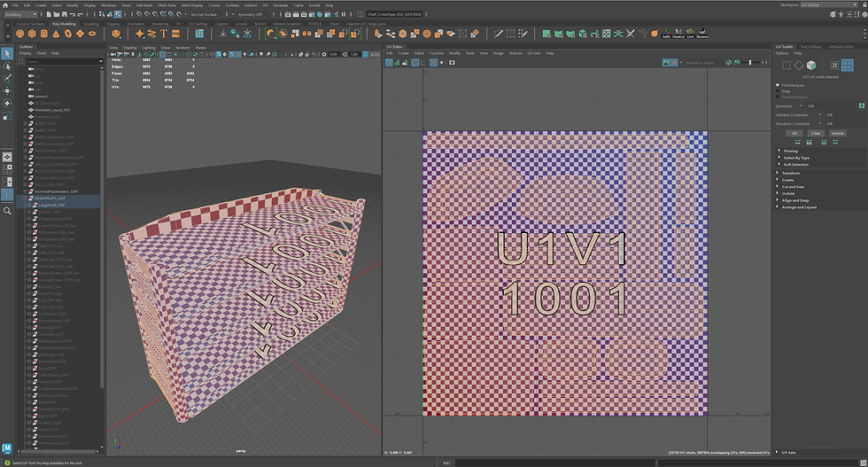This screenshot has height=467, width=868.
Task: Create a polygon cylinder from the shelf
Action: (43, 34)
